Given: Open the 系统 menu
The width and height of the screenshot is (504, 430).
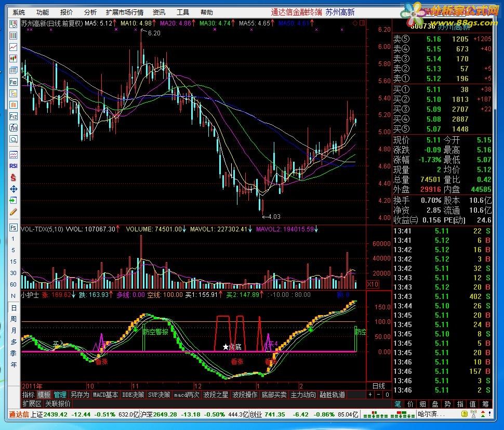Looking at the screenshot, I should [19, 12].
